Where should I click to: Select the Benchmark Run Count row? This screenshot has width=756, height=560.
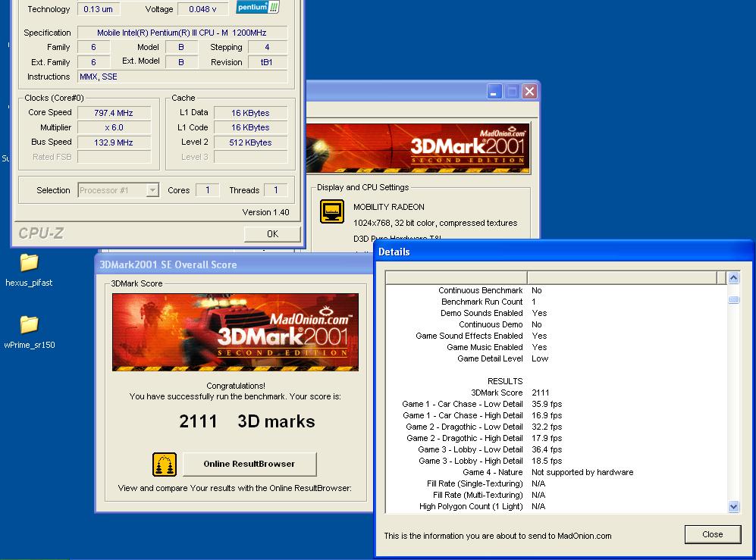point(557,302)
